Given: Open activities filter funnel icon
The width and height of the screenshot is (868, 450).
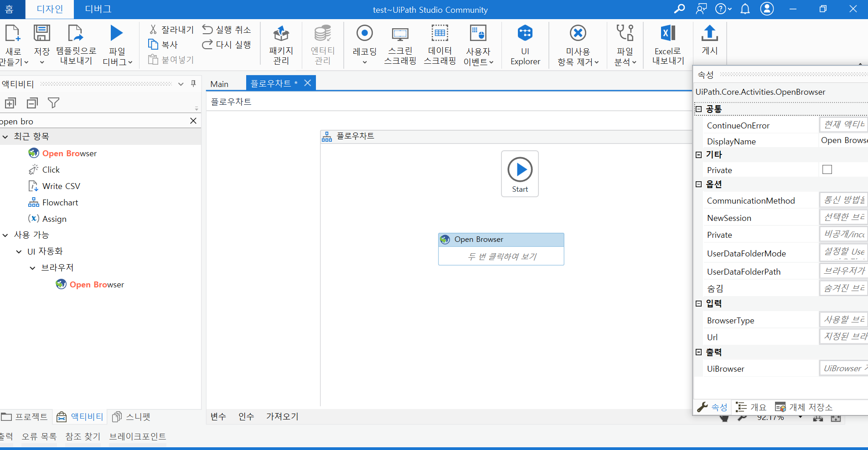Looking at the screenshot, I should pos(54,103).
